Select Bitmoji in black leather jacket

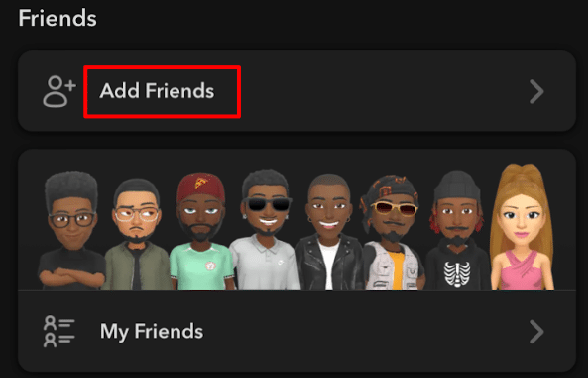(x=329, y=232)
